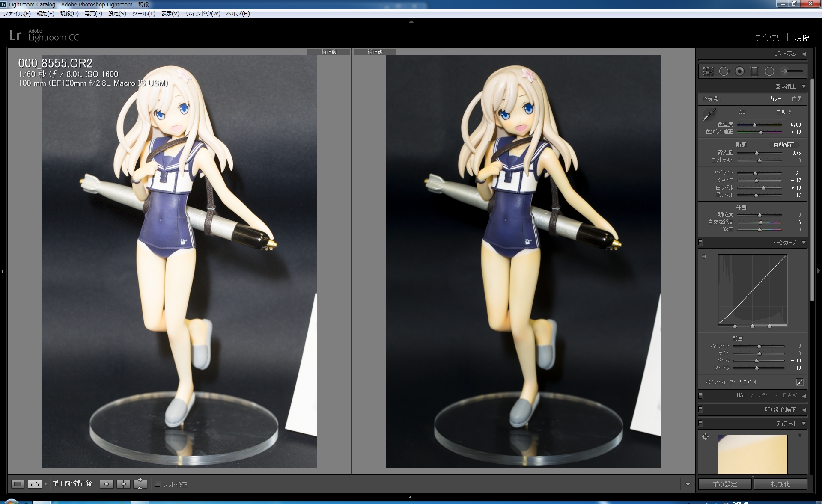822x504 pixels.
Task: Open the 編集(E) menu
Action: [x=45, y=14]
